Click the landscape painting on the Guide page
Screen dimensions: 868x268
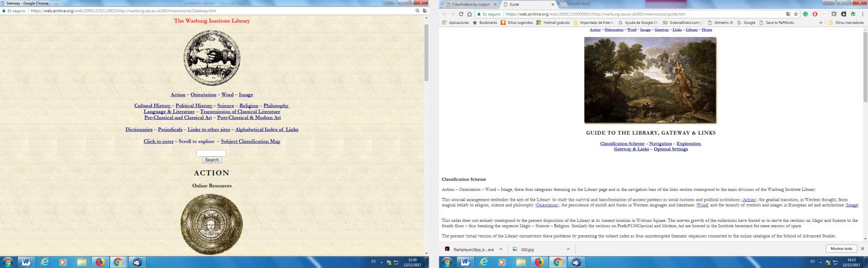click(x=650, y=80)
